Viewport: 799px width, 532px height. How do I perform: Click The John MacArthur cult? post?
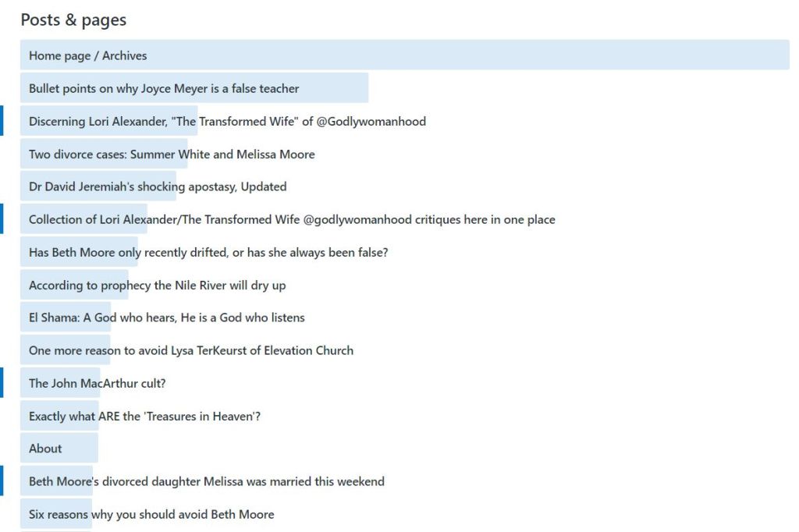click(x=97, y=383)
